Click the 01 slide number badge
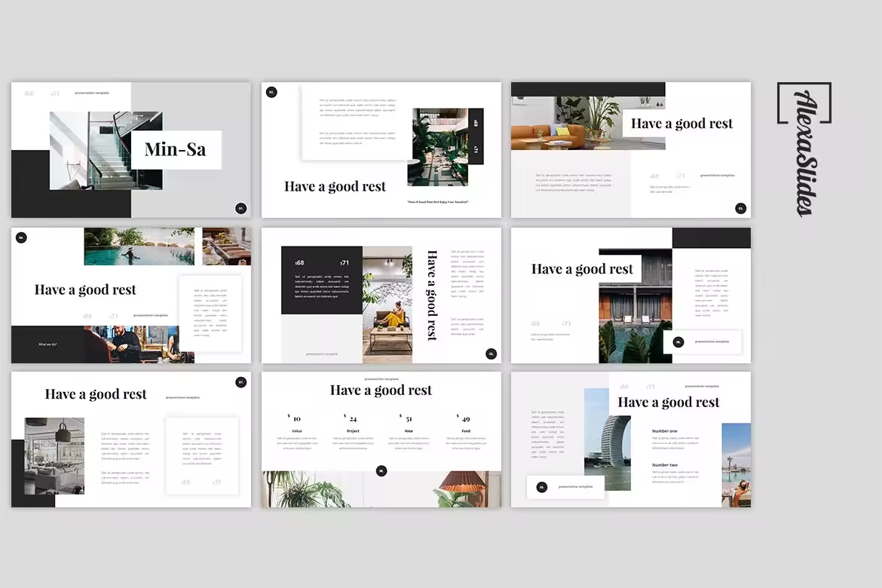 pos(241,208)
